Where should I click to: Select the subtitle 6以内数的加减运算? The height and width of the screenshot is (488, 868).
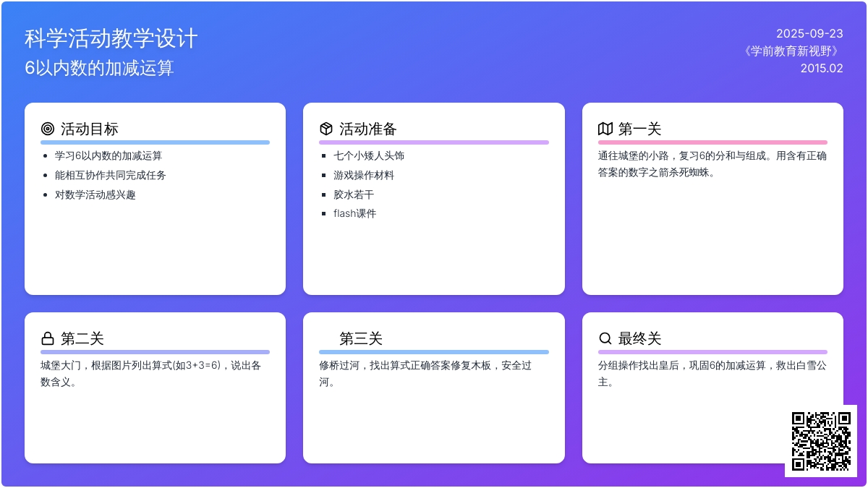(x=99, y=68)
